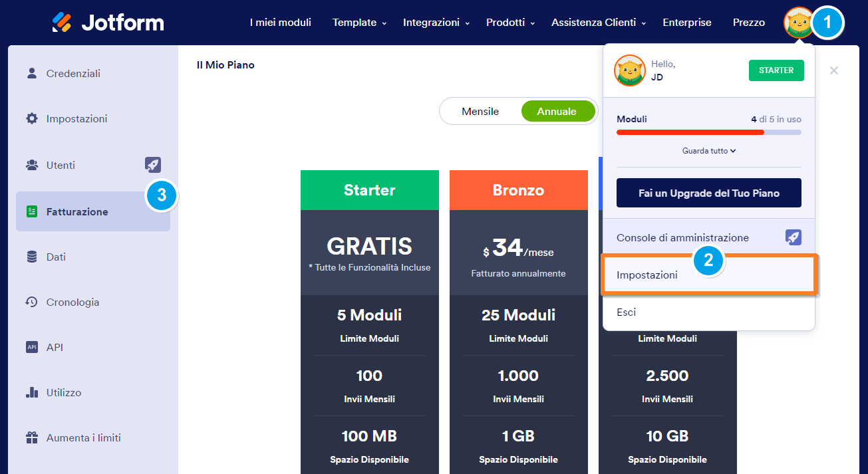Click the Impostazioni gear icon in the sidebar
The width and height of the screenshot is (868, 474).
click(x=32, y=118)
